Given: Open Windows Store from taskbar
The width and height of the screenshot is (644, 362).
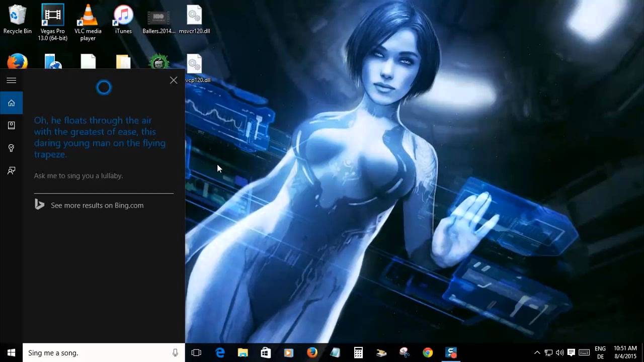Looking at the screenshot, I should [266, 352].
